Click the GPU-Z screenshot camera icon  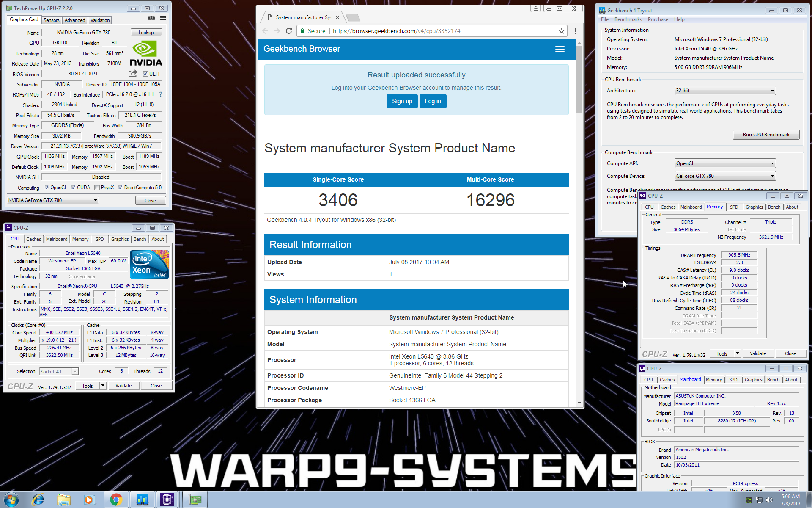point(151,18)
